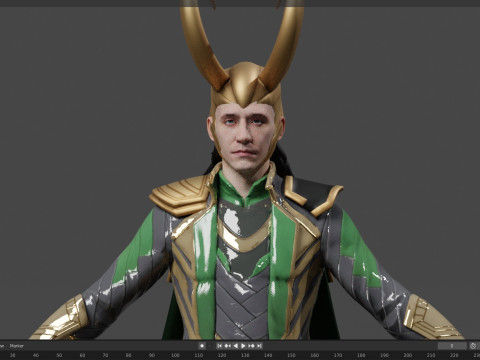Select the current frame number field
The width and height of the screenshot is (480, 360).
coord(452,346)
